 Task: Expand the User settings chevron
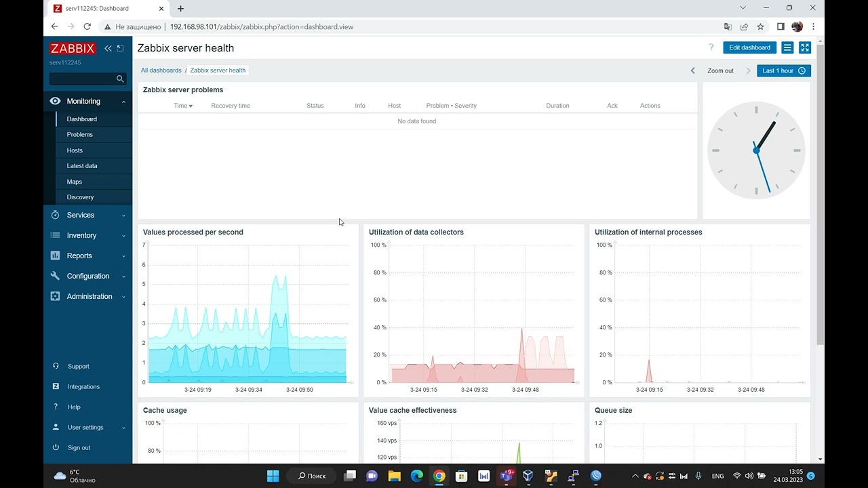click(123, 428)
